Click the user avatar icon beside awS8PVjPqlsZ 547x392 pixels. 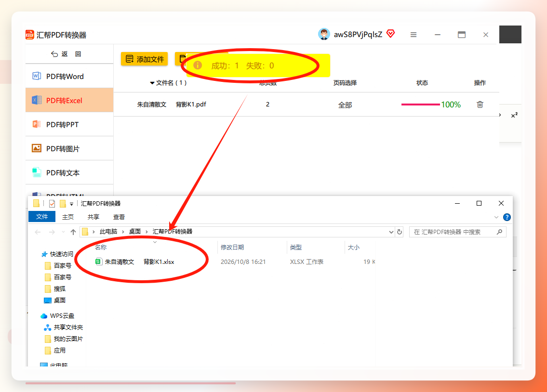pyautogui.click(x=324, y=34)
